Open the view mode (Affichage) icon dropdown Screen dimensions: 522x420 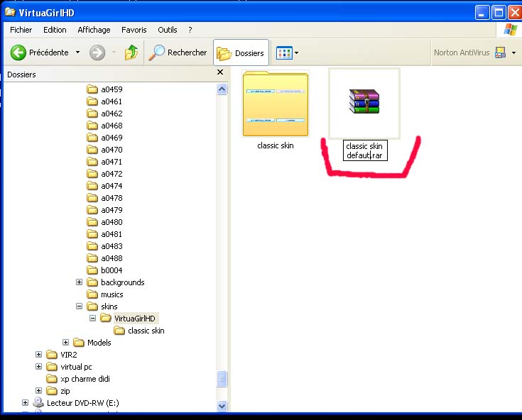287,53
